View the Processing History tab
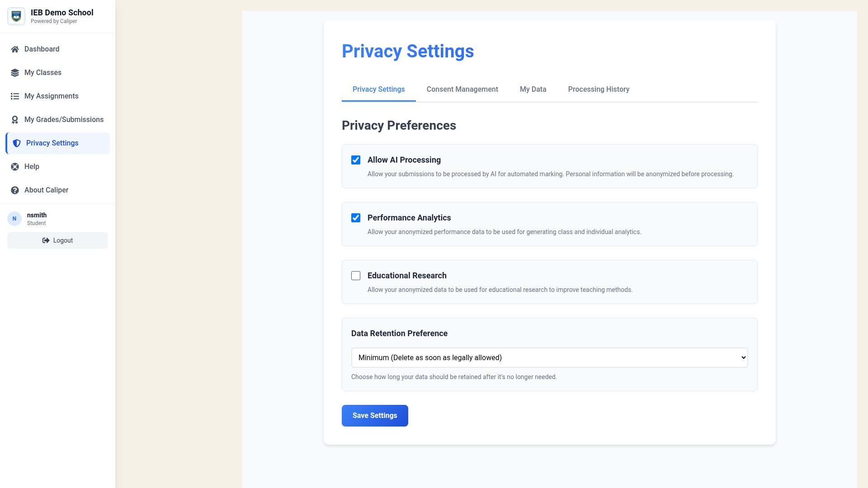The image size is (868, 488). pos(599,89)
